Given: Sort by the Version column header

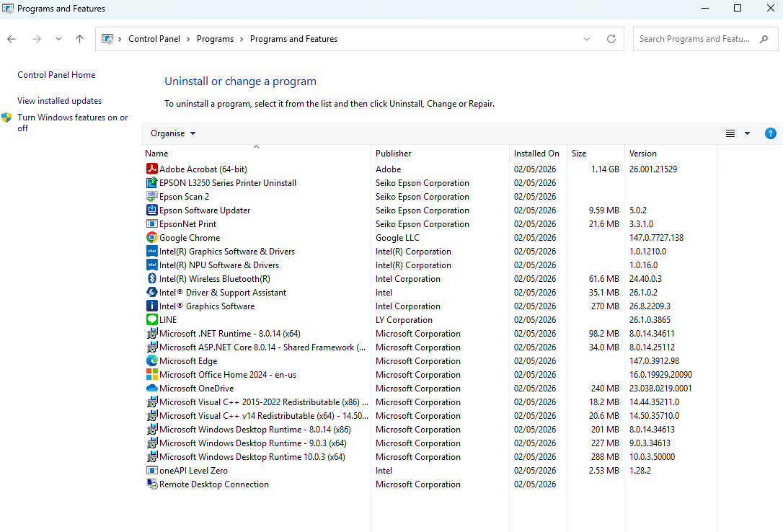Looking at the screenshot, I should click(671, 154).
